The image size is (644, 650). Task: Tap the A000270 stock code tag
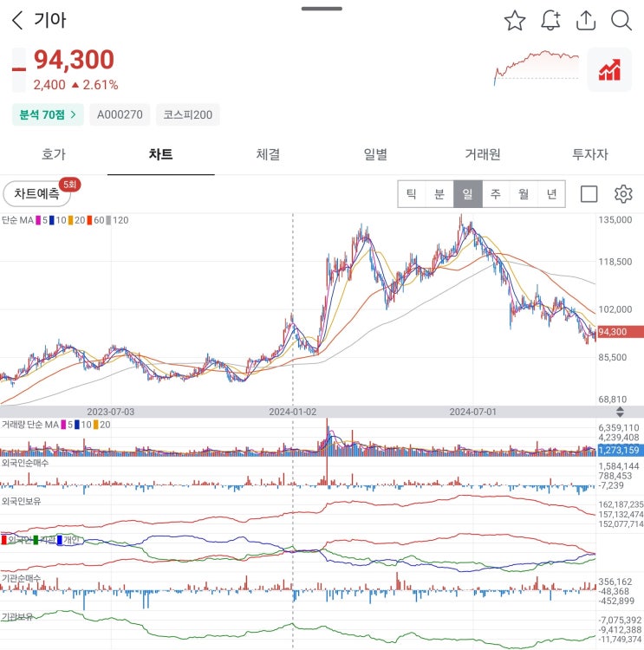point(120,114)
